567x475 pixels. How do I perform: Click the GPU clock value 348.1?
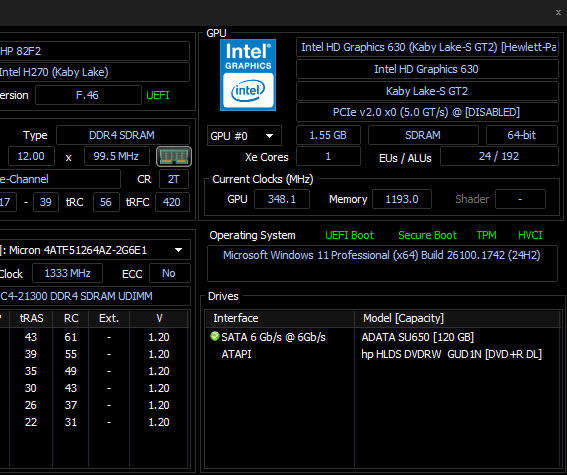click(x=282, y=199)
